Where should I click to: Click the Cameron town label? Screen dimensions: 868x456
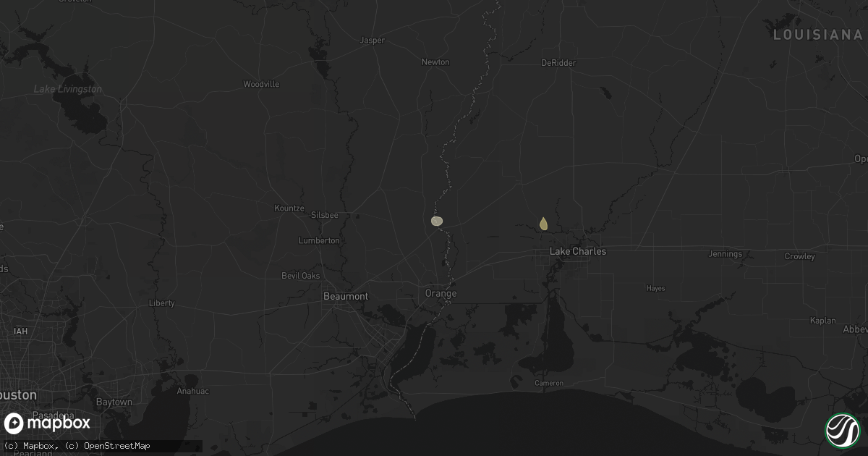(x=548, y=383)
